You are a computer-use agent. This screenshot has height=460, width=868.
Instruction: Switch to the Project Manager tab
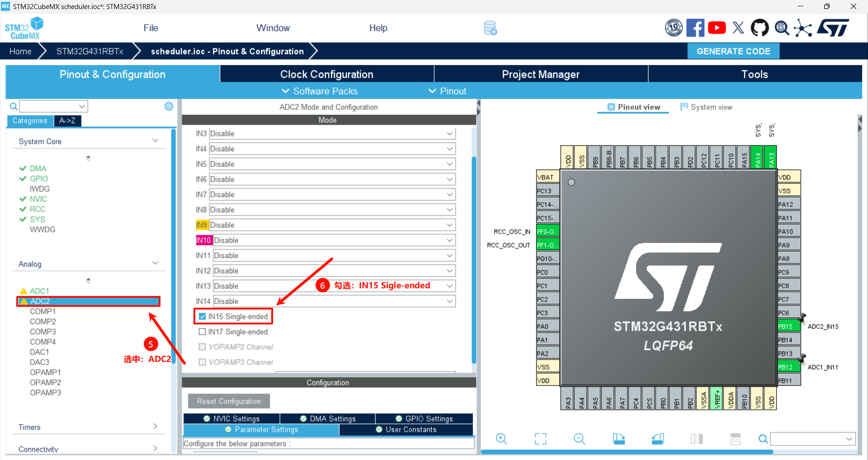[541, 74]
